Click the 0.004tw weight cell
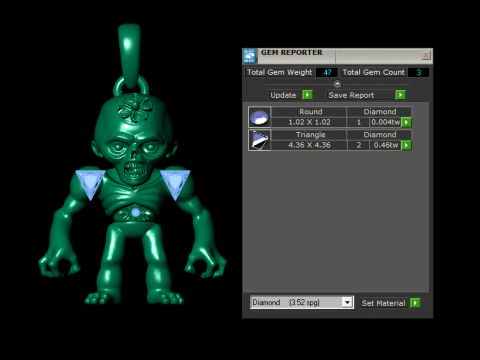 [x=386, y=122]
